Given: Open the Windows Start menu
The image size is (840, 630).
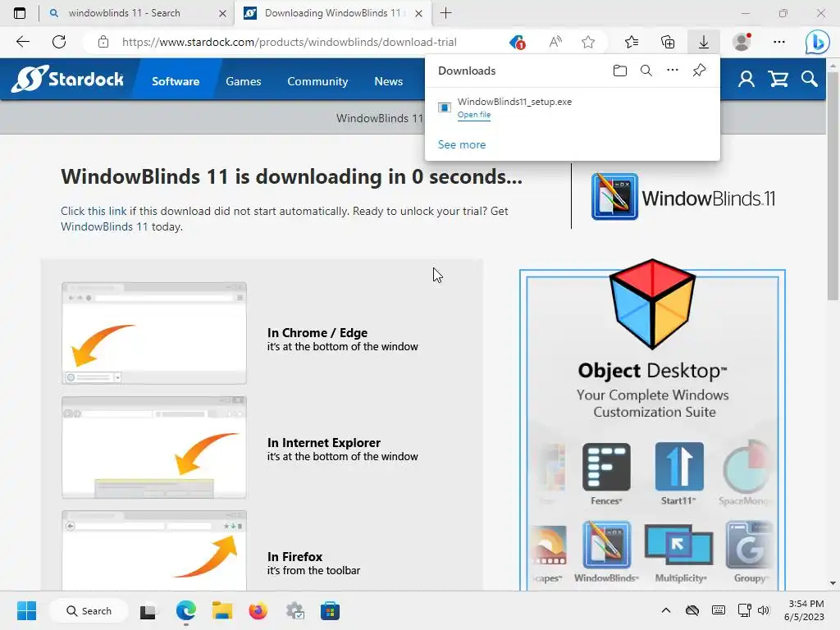Looking at the screenshot, I should 26,610.
